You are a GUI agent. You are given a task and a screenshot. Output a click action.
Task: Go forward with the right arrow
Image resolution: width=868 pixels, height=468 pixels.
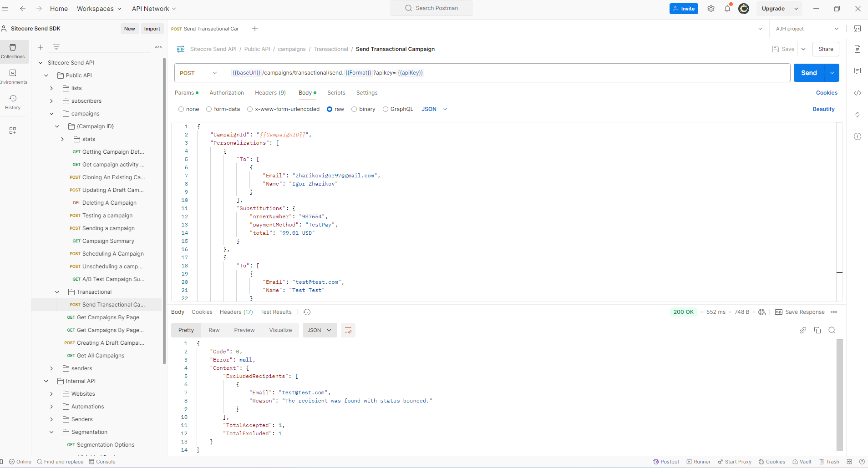point(39,9)
